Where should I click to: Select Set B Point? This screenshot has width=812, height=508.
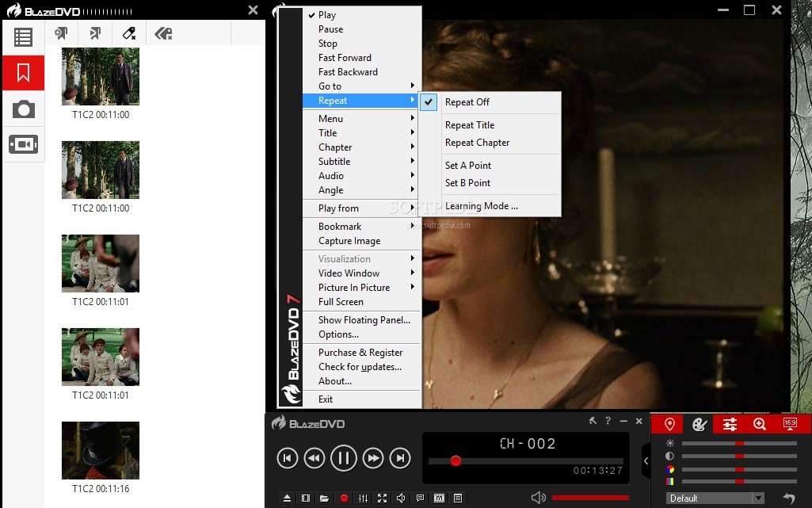(490, 183)
